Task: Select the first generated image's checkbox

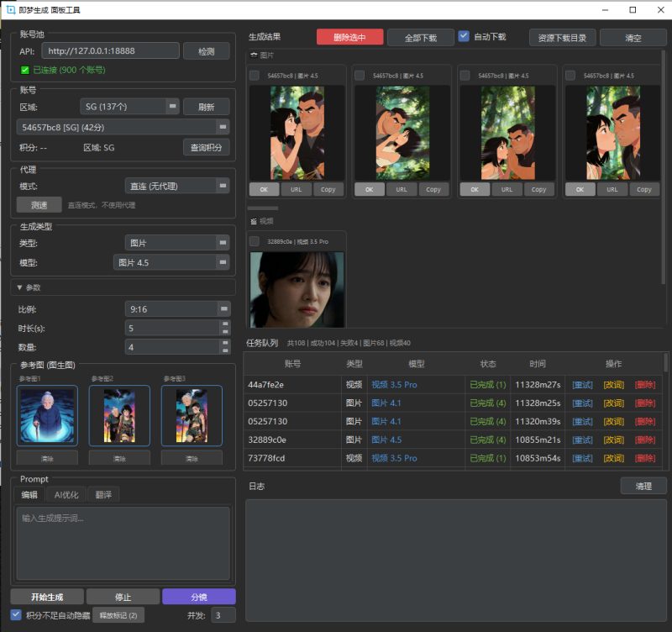Action: coord(255,76)
